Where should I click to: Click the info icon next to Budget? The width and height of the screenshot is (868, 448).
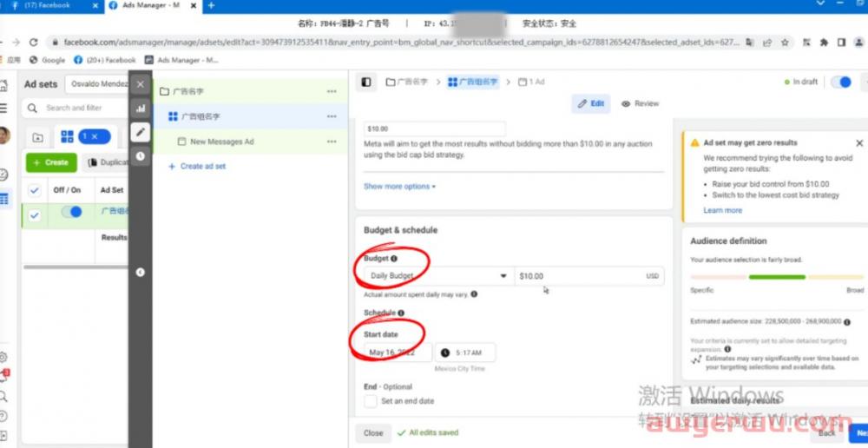point(393,259)
